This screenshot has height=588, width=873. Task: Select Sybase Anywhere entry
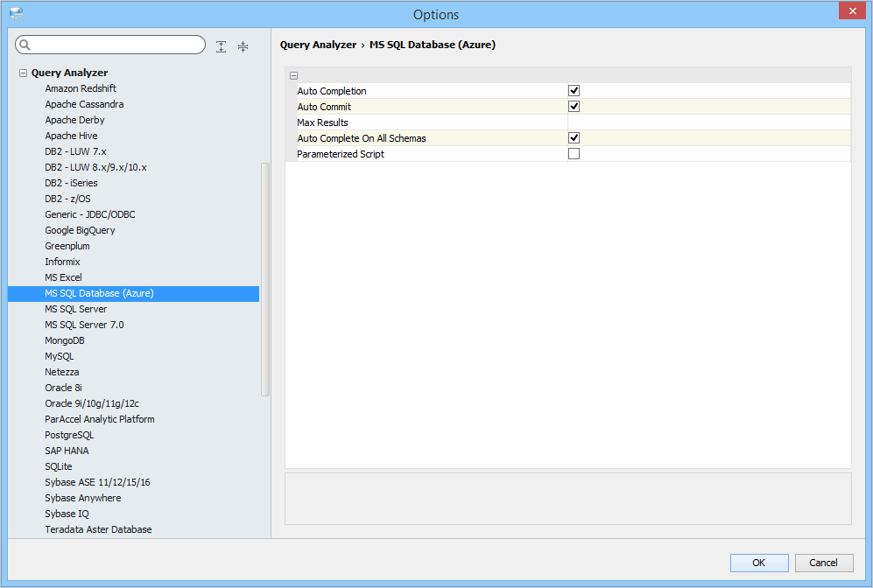pyautogui.click(x=83, y=499)
